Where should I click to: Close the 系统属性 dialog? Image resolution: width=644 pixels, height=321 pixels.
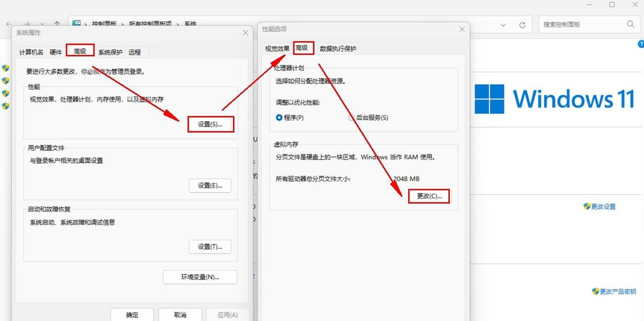click(245, 33)
